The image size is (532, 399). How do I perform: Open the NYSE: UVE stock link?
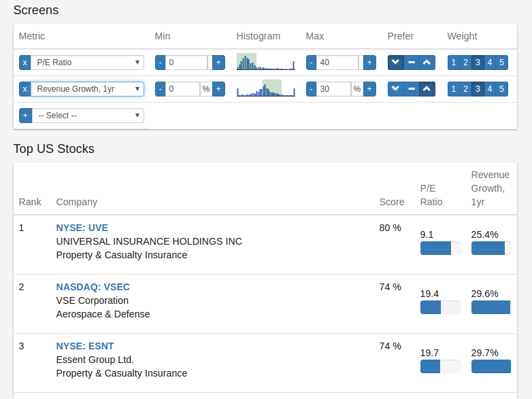coord(82,228)
